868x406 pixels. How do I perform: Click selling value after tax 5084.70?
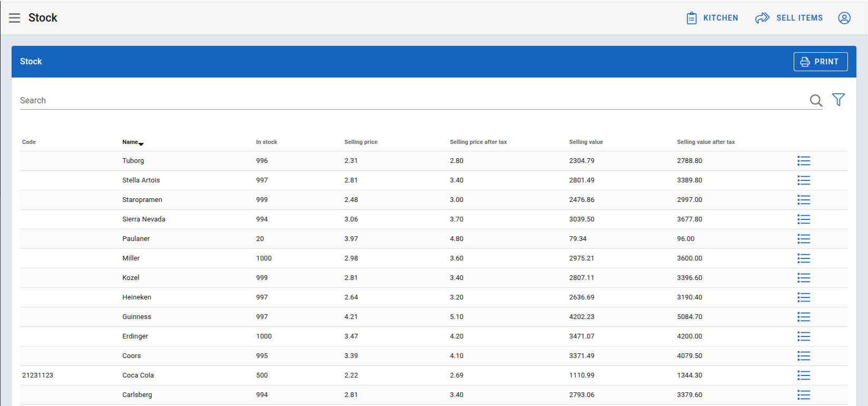(x=690, y=317)
